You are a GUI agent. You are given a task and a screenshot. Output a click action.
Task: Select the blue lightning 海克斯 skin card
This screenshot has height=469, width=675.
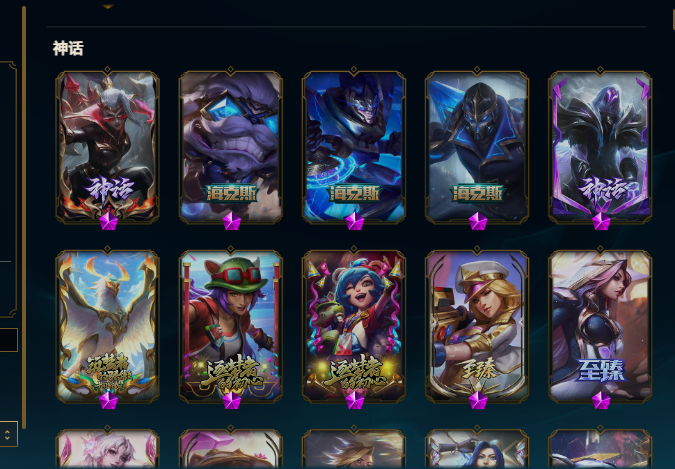[354, 146]
